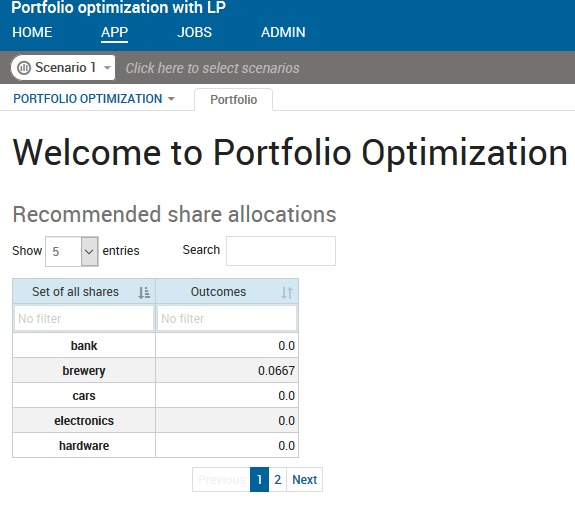Click the electronics outcome value 0.0
Image resolution: width=575 pixels, height=506 pixels.
point(286,421)
